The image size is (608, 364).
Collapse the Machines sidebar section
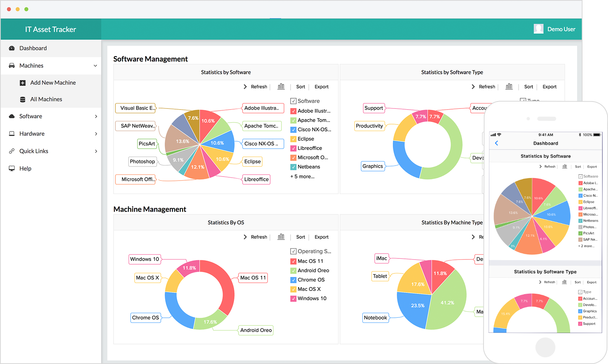pos(95,66)
